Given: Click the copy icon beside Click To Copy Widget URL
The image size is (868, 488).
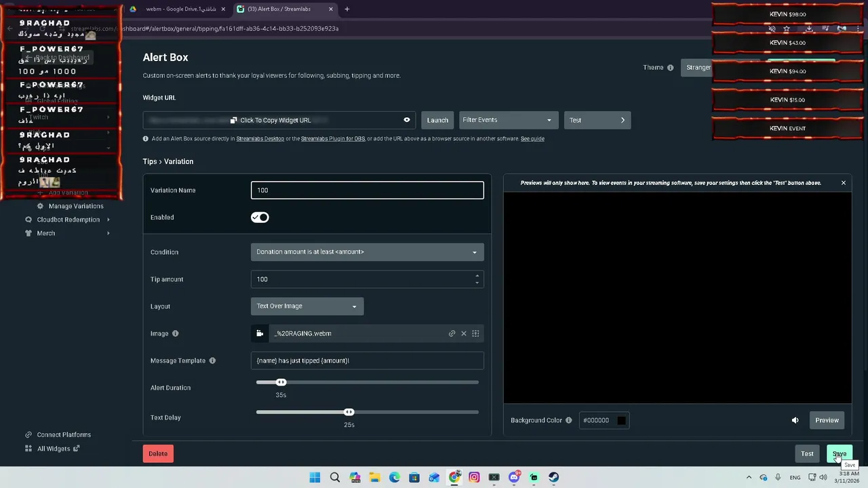Looking at the screenshot, I should (233, 120).
